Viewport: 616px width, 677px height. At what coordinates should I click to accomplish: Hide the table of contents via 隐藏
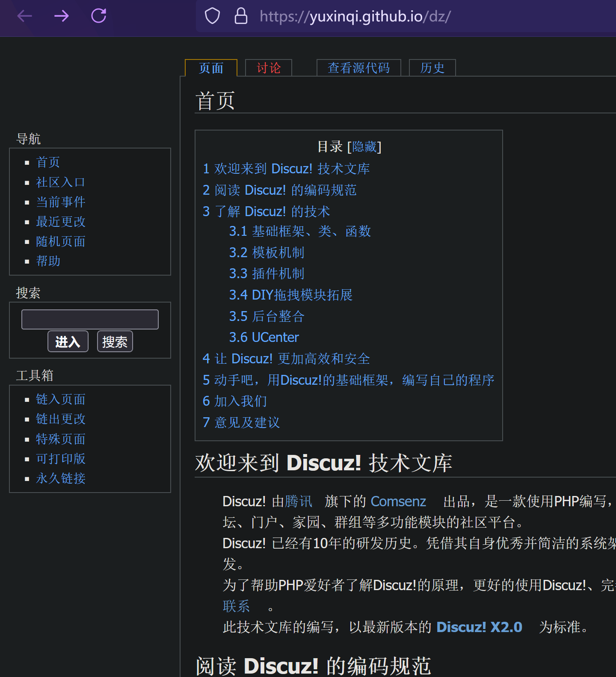pos(364,147)
